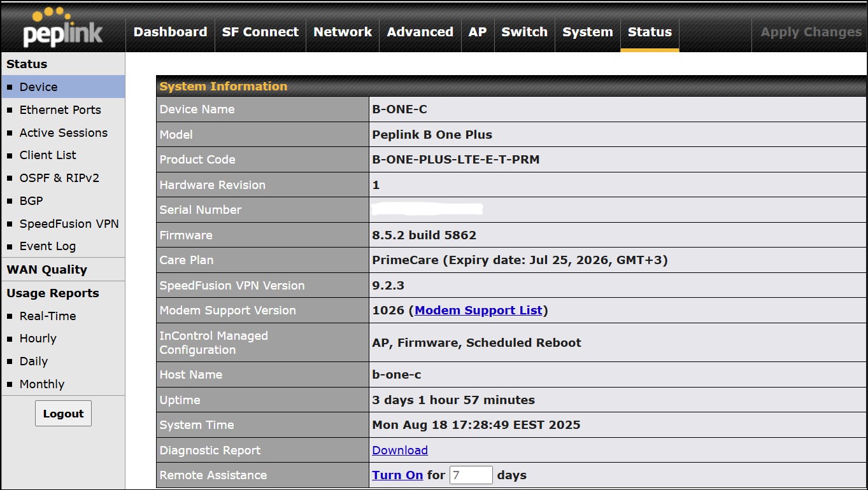This screenshot has height=490, width=868.
Task: Open the Dashboard tab
Action: click(170, 32)
